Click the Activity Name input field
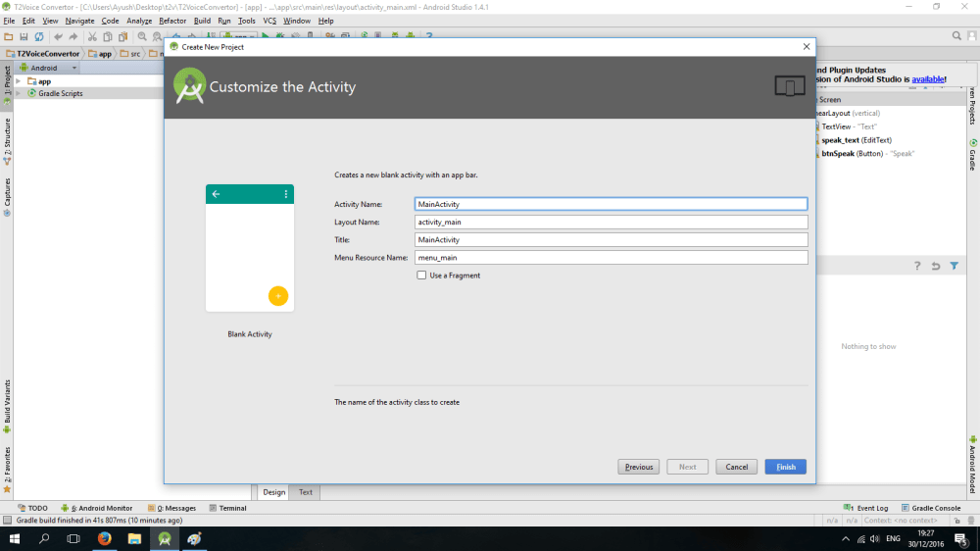The height and width of the screenshot is (551, 980). [x=610, y=204]
